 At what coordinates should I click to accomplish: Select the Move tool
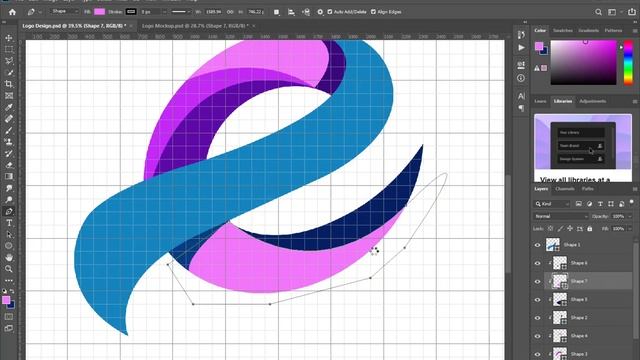9,38
